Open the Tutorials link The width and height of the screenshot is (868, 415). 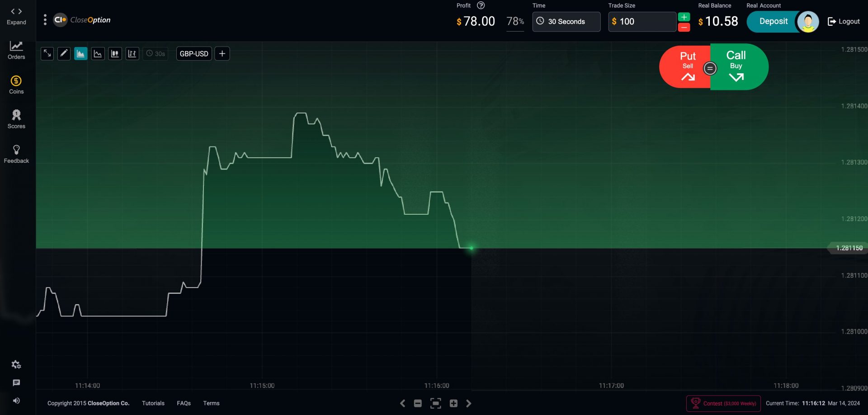coord(153,403)
